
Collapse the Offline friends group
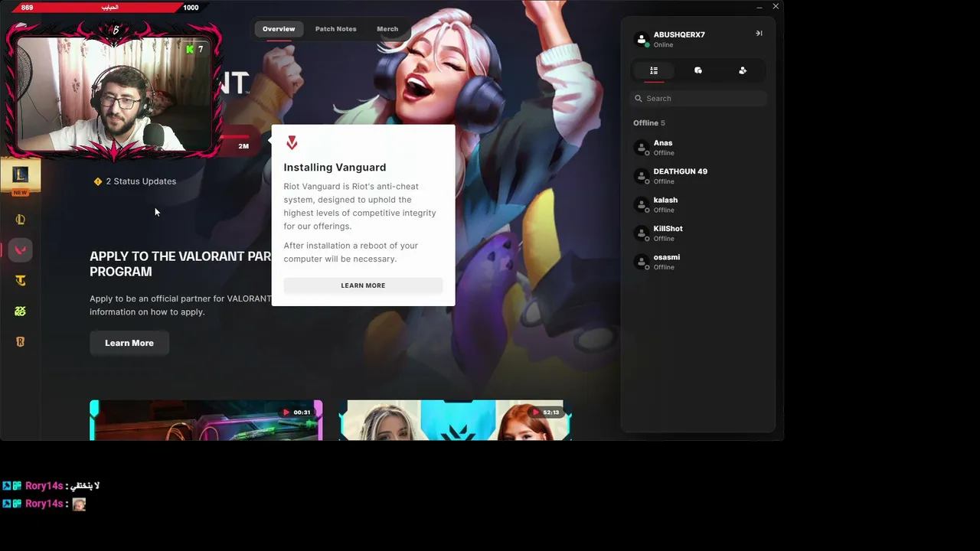tap(649, 123)
